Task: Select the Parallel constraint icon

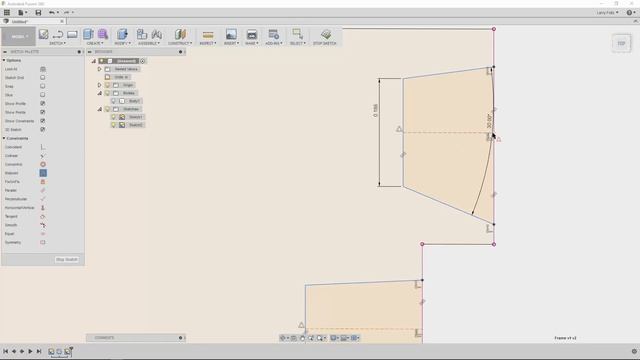Action: pyautogui.click(x=43, y=190)
